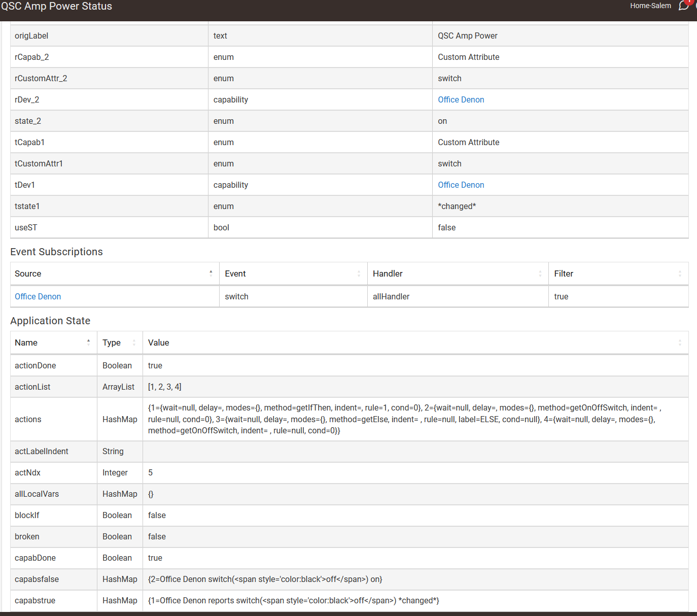Viewport: 697px width, 616px height.
Task: Click the Source column sort arrows
Action: point(211,273)
